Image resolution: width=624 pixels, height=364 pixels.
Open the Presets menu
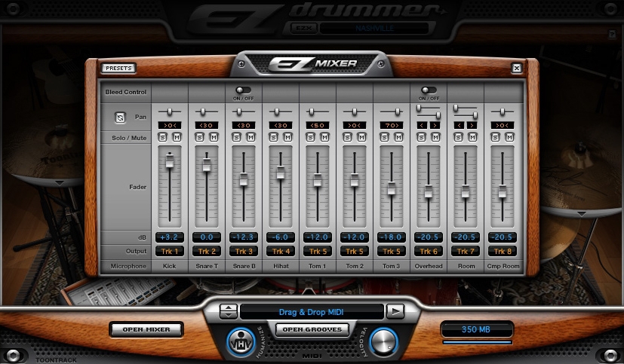118,68
